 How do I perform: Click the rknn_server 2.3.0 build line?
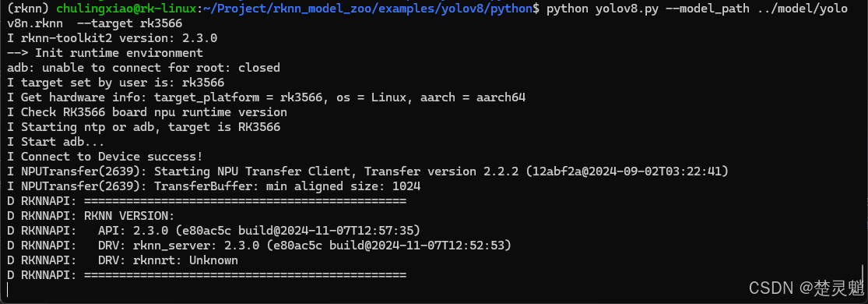tap(259, 246)
